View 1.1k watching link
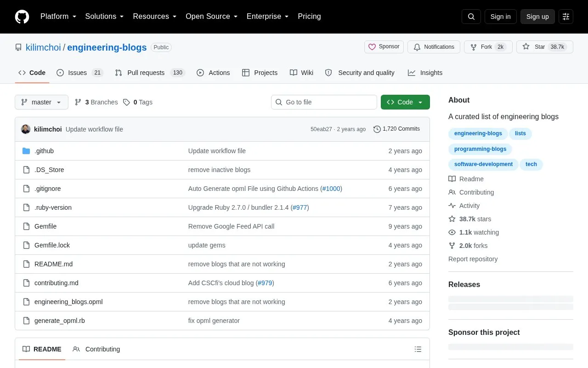 [474, 232]
